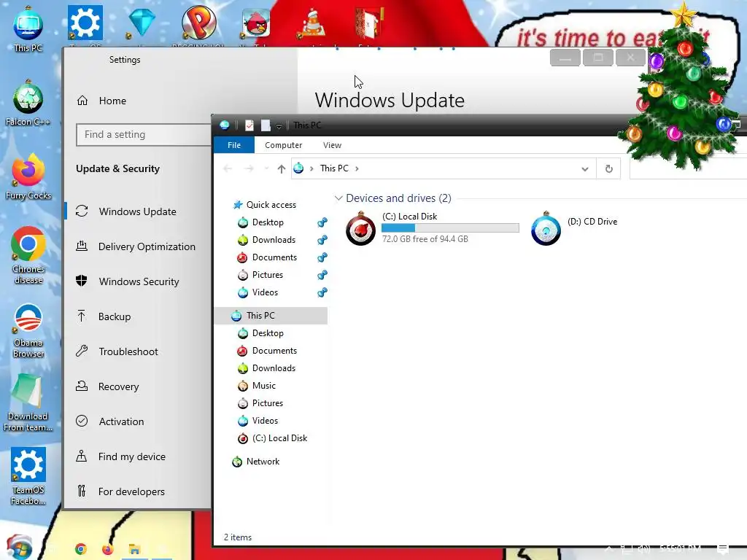Open the blue diamond desktop shortcut
The height and width of the screenshot is (560, 747).
142,23
